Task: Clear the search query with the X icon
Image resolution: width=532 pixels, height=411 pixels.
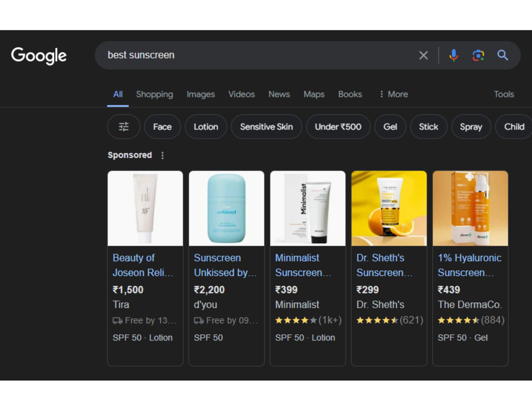Action: pos(423,55)
